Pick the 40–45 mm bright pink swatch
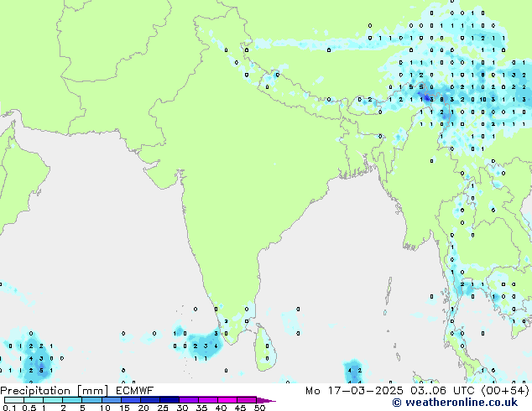This screenshot has height=411, width=532. [x=227, y=400]
